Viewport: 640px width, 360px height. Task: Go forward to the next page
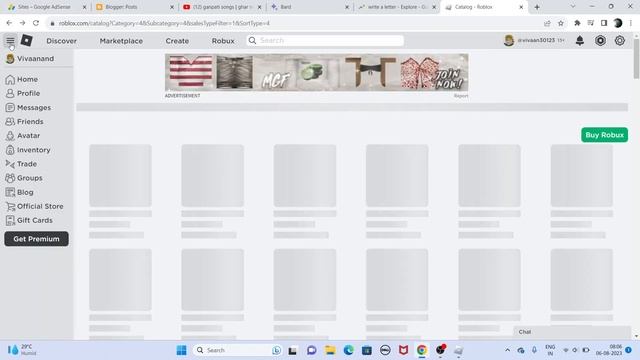[22, 23]
